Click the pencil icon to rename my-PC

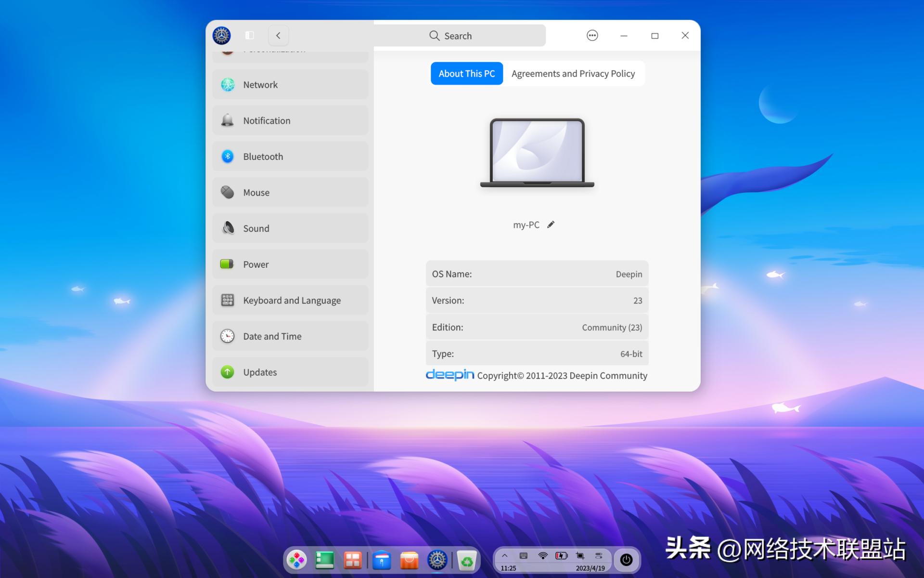coord(551,224)
